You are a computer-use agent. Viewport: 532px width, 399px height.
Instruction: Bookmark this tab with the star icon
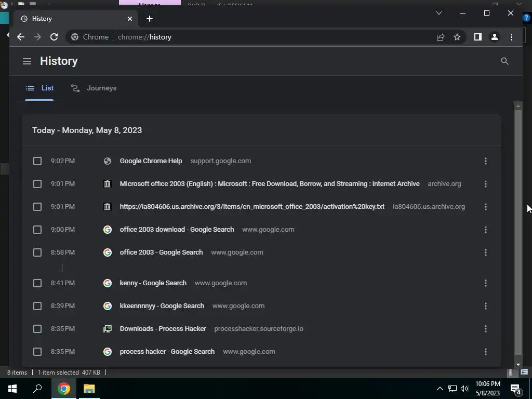[x=457, y=37]
